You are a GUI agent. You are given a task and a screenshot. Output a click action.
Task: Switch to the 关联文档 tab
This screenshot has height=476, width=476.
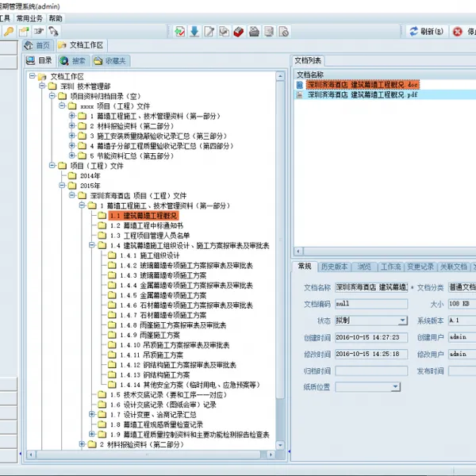(454, 267)
